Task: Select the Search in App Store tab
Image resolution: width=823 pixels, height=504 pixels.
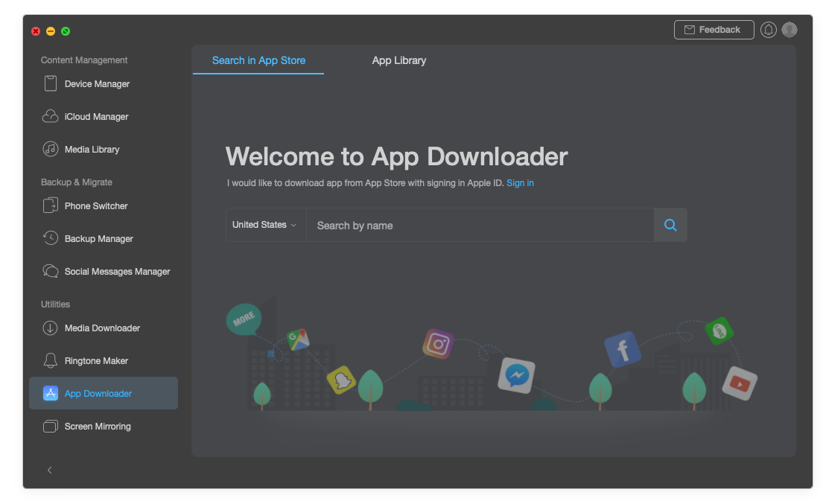Action: (258, 60)
